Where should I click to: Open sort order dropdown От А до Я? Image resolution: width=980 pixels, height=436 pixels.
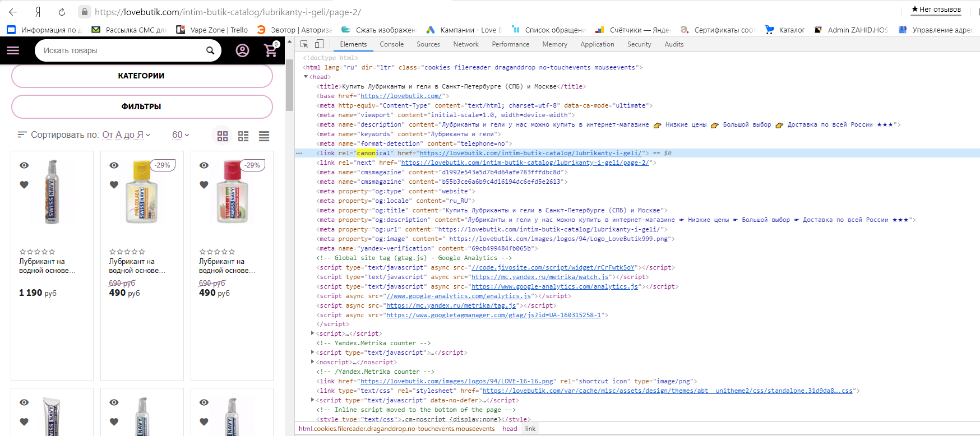[x=126, y=135]
